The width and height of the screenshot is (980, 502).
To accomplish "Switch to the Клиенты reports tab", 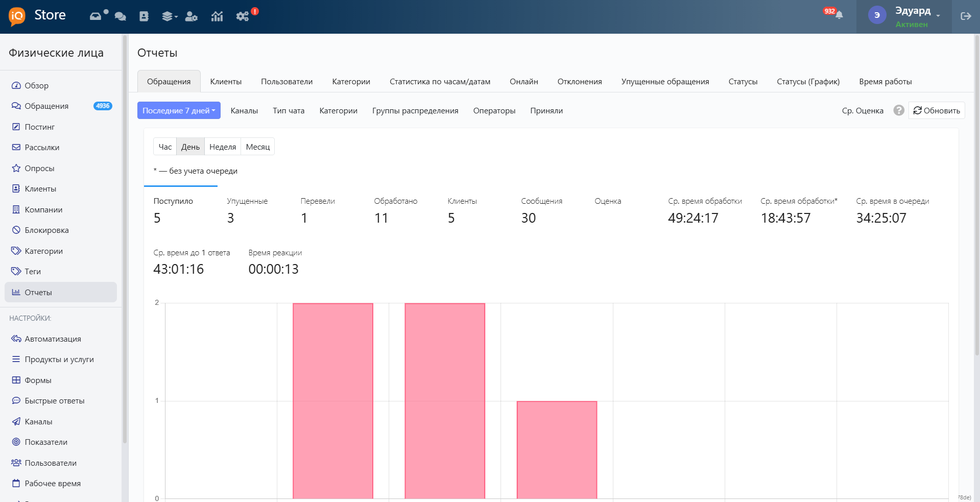I will [x=226, y=81].
